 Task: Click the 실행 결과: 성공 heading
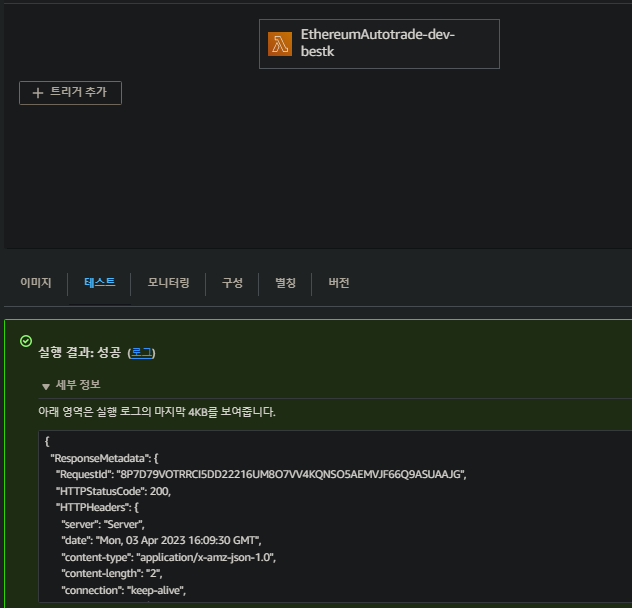(x=79, y=352)
